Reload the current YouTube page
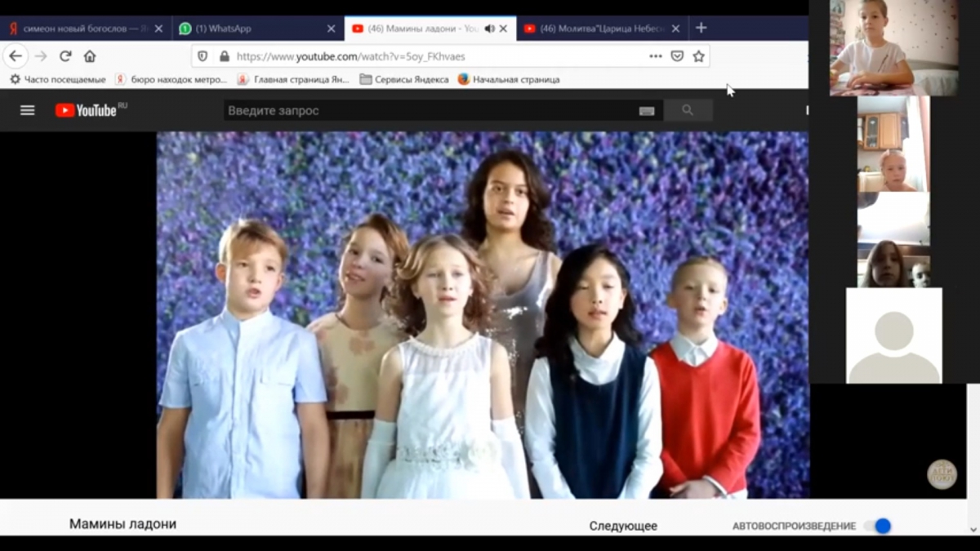The width and height of the screenshot is (980, 551). (x=65, y=56)
